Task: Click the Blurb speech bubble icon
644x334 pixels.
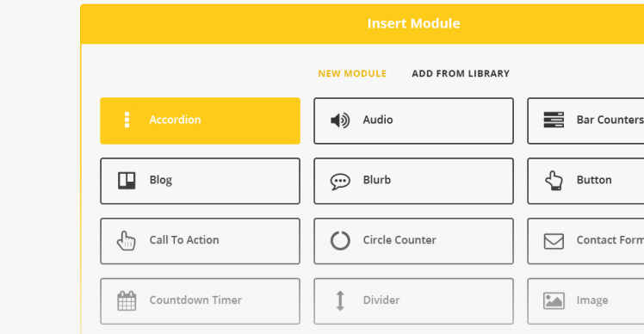Action: click(340, 181)
